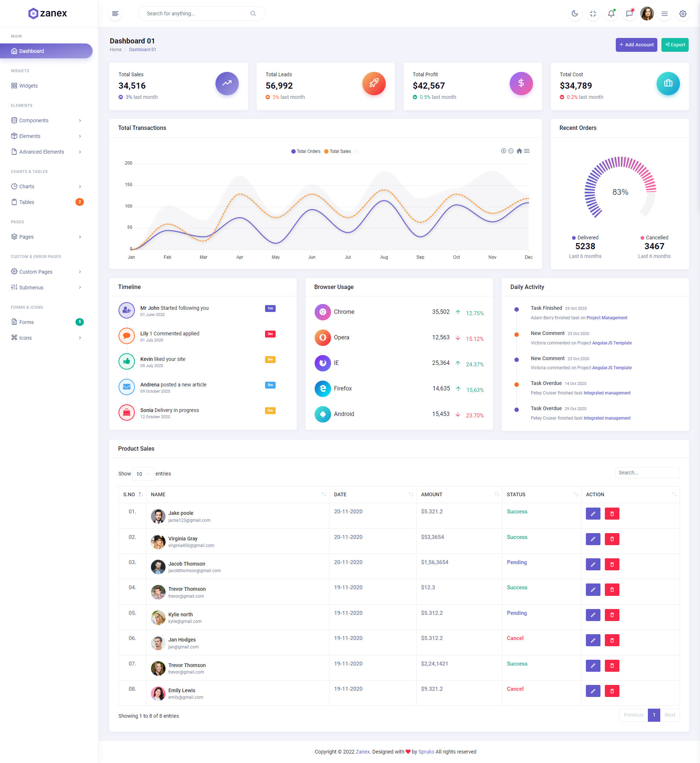Edit the Virginia Gray row

[x=593, y=539]
